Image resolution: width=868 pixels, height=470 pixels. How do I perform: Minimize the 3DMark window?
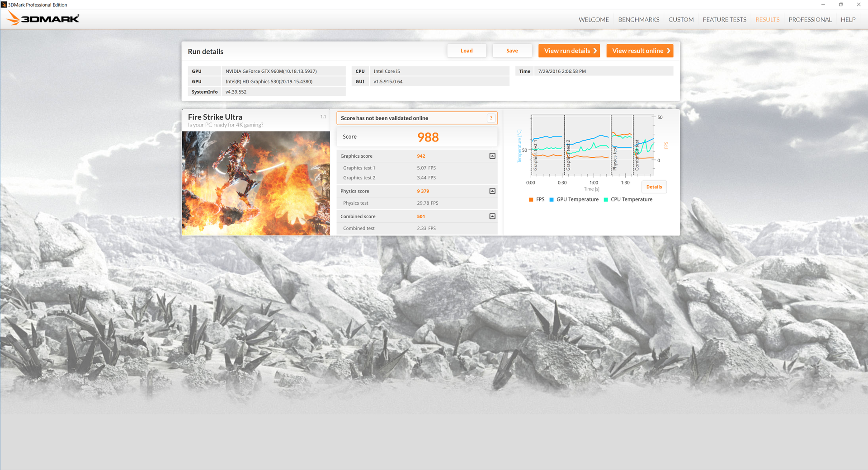pos(823,5)
